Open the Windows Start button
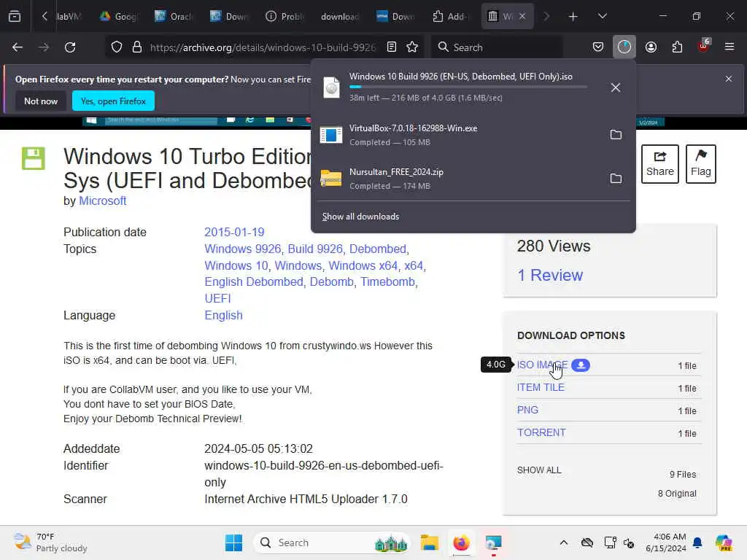Screen dimensions: 747x560 233,542
